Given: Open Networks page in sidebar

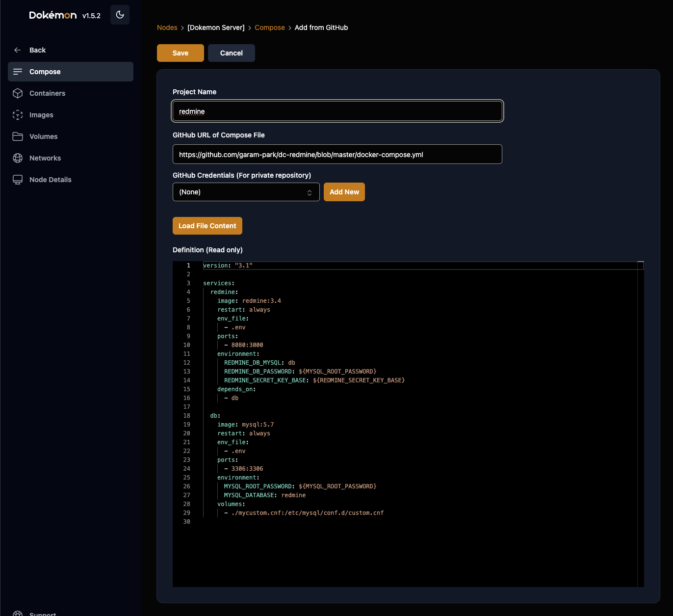Looking at the screenshot, I should pyautogui.click(x=71, y=158).
